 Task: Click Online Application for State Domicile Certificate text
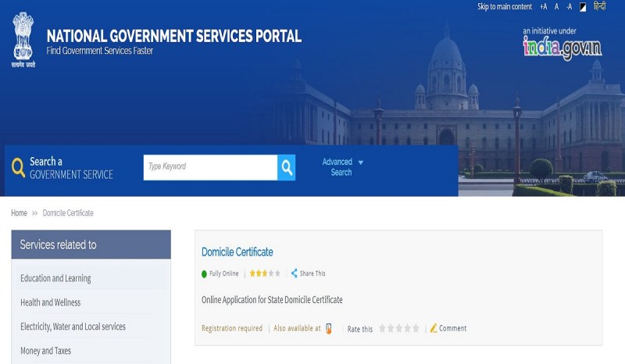pyautogui.click(x=272, y=300)
